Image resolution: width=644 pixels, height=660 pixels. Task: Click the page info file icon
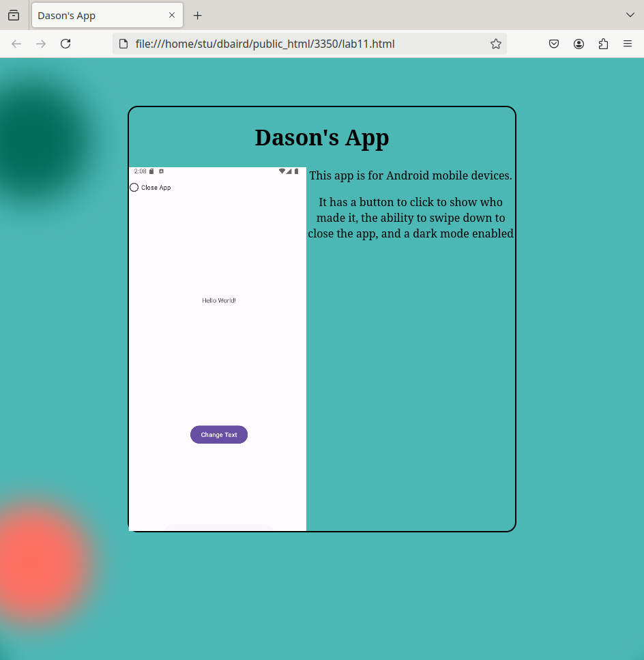click(123, 44)
